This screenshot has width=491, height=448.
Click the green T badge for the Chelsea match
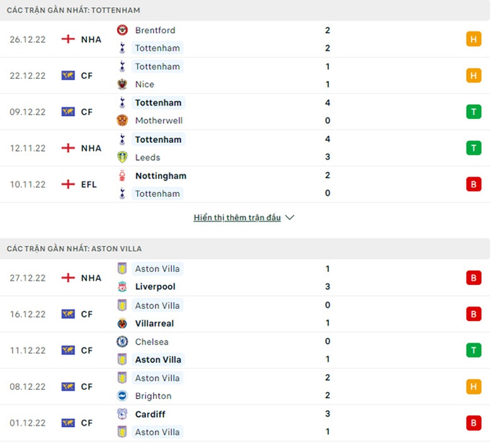[473, 350]
